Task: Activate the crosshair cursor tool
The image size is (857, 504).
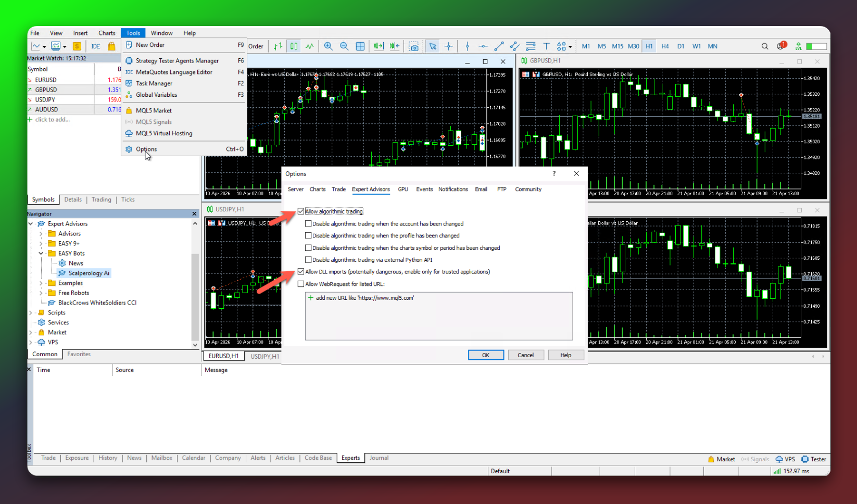Action: (x=449, y=46)
